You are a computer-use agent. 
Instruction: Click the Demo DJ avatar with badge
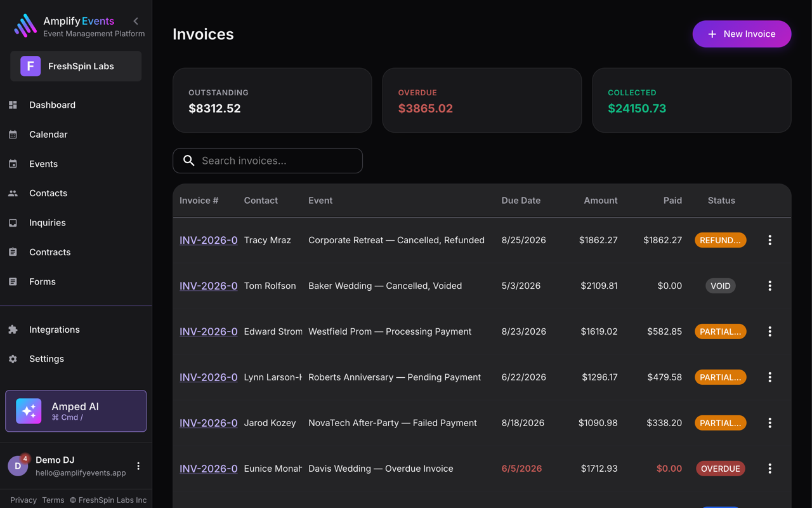pyautogui.click(x=18, y=465)
